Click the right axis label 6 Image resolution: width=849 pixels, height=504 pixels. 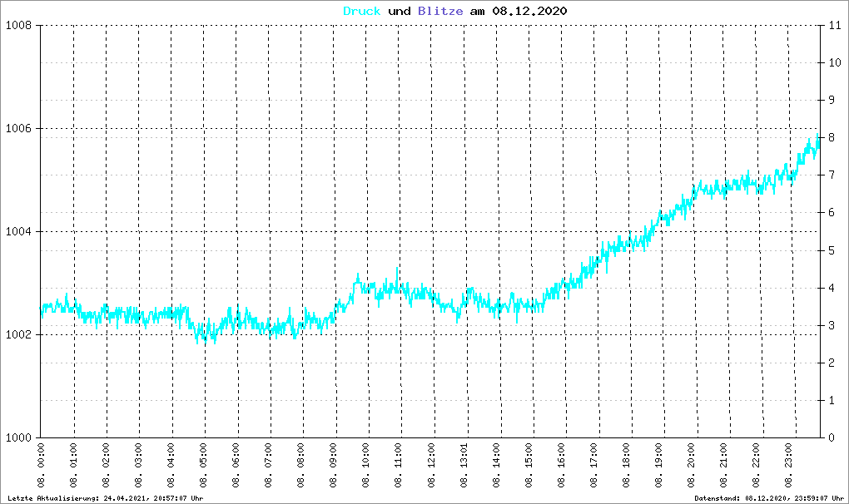pos(832,213)
